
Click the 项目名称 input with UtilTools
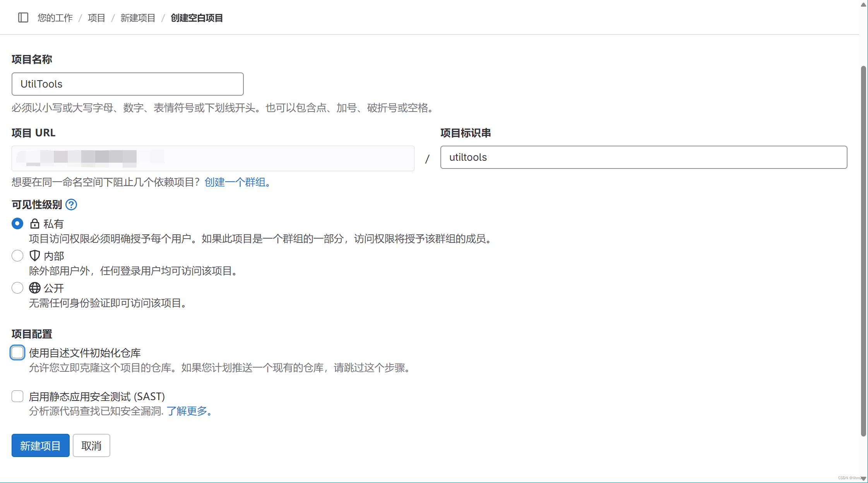pyautogui.click(x=128, y=84)
